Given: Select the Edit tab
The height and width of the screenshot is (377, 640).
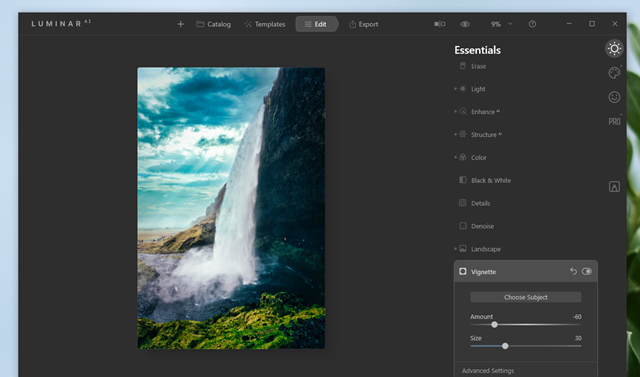Looking at the screenshot, I should click(x=316, y=24).
